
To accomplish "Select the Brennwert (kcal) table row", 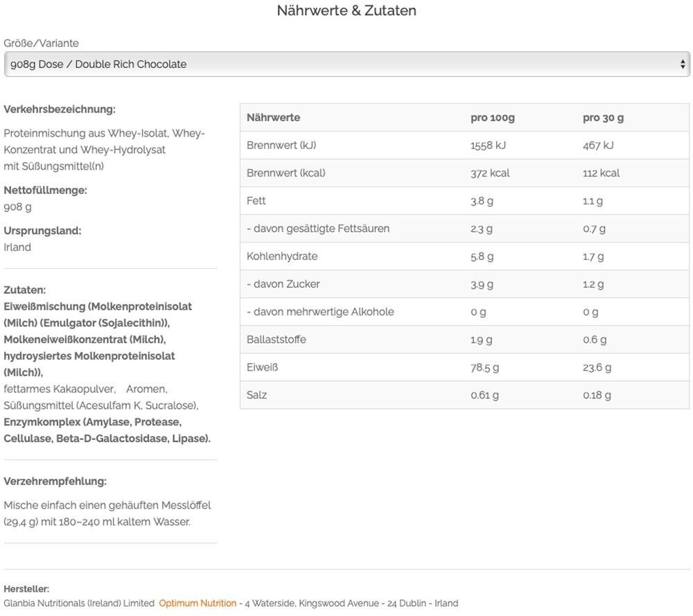I will pyautogui.click(x=464, y=173).
